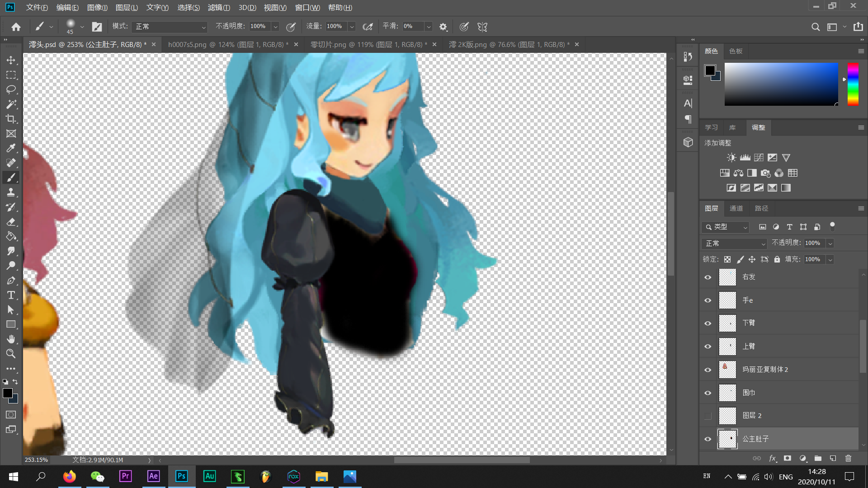Open 3D panel cube icon
Screen dimensions: 868x488
click(x=688, y=142)
